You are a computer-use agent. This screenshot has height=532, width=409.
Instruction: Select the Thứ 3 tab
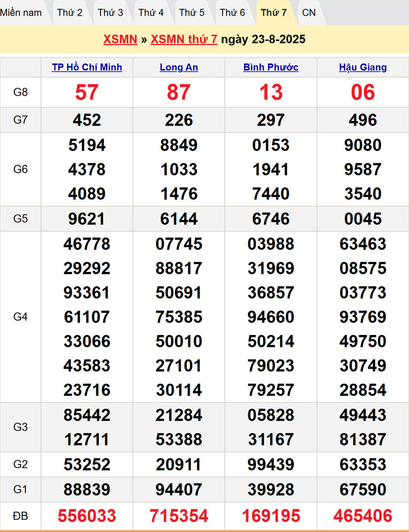click(x=110, y=12)
